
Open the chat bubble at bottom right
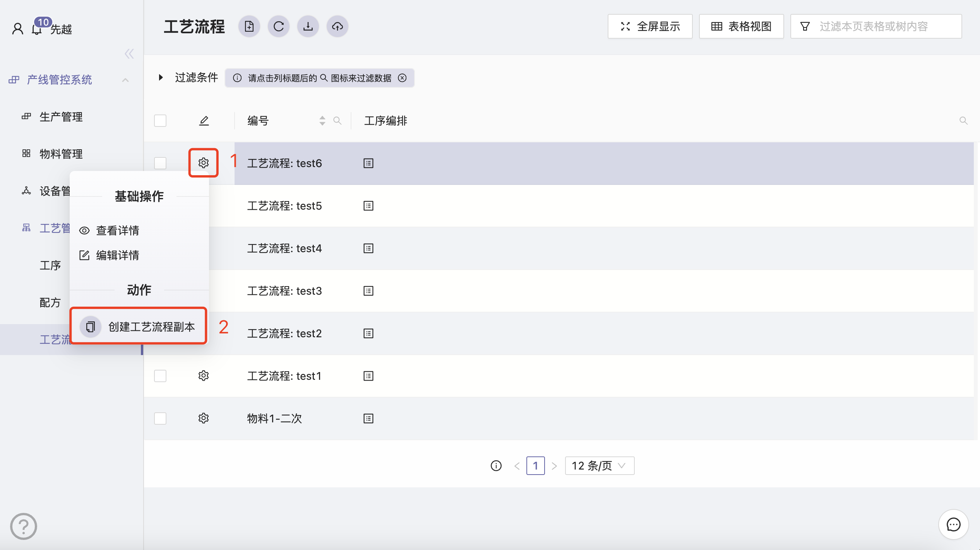[953, 524]
